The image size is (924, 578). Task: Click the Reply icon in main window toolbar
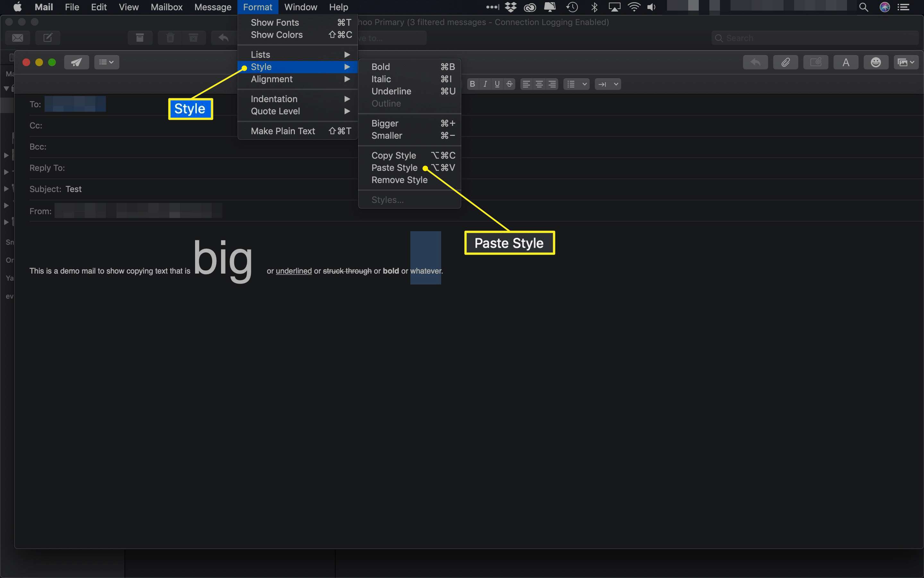[x=224, y=38]
